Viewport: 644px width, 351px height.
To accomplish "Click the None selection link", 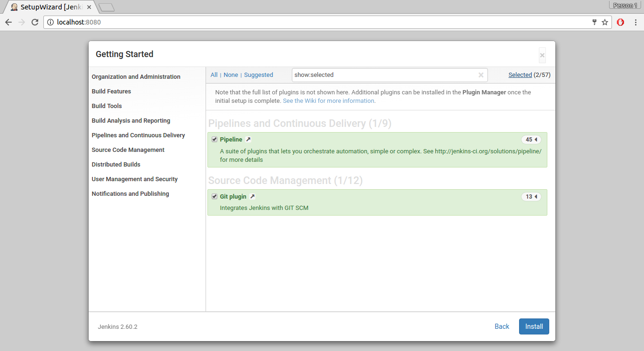I will (x=231, y=75).
